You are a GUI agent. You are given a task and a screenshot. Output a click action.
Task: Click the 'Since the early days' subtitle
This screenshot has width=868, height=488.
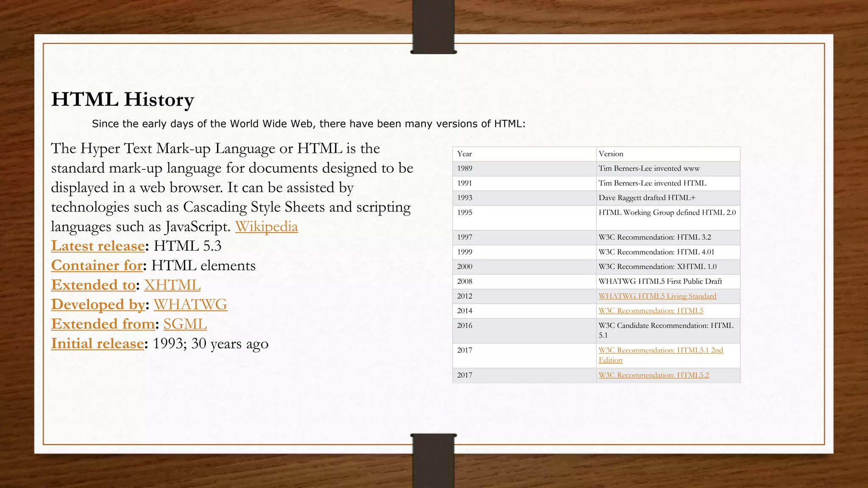click(309, 124)
